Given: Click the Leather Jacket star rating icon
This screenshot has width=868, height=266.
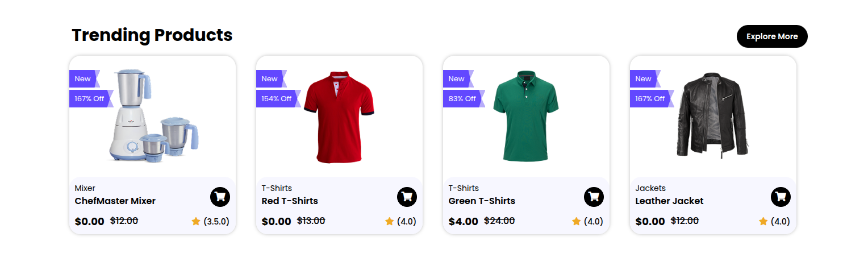Looking at the screenshot, I should pyautogui.click(x=763, y=221).
